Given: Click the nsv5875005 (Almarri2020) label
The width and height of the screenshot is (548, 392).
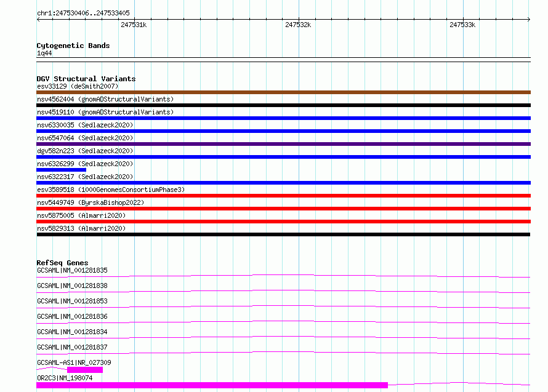Looking at the screenshot, I should coord(81,215).
